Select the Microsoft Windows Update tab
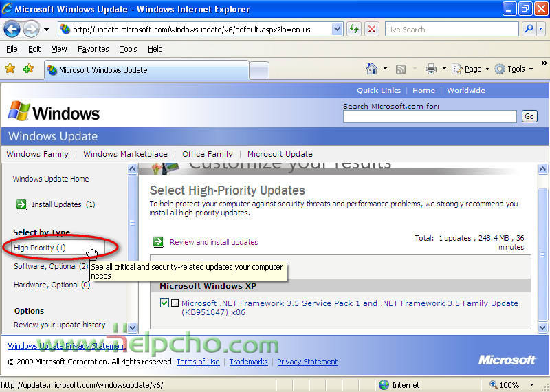 146,70
